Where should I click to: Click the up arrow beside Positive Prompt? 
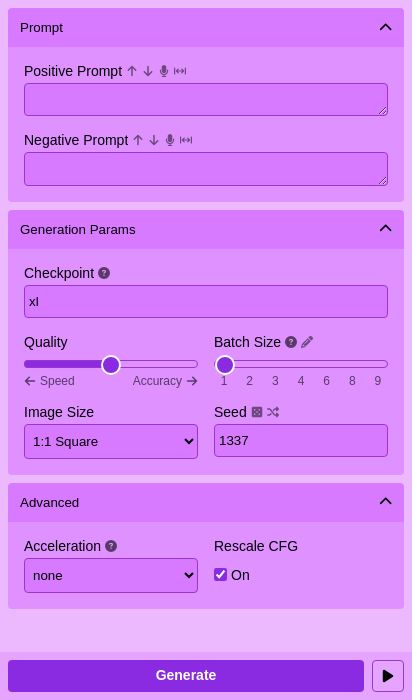click(x=132, y=71)
